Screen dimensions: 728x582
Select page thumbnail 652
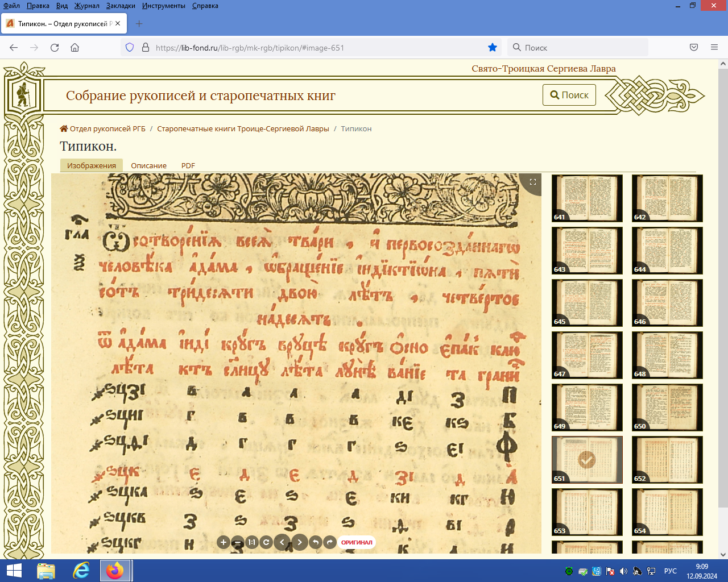pos(667,460)
